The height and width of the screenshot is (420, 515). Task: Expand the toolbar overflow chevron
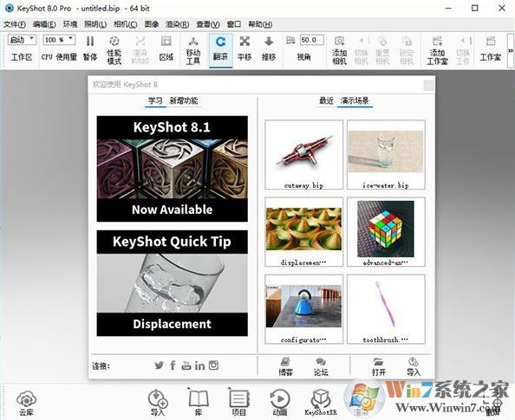point(511,50)
